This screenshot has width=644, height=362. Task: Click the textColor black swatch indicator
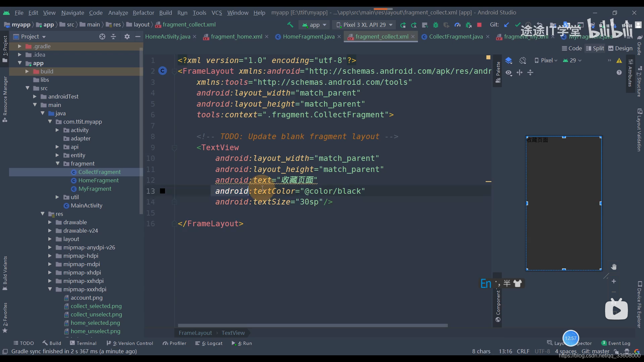pos(163,191)
